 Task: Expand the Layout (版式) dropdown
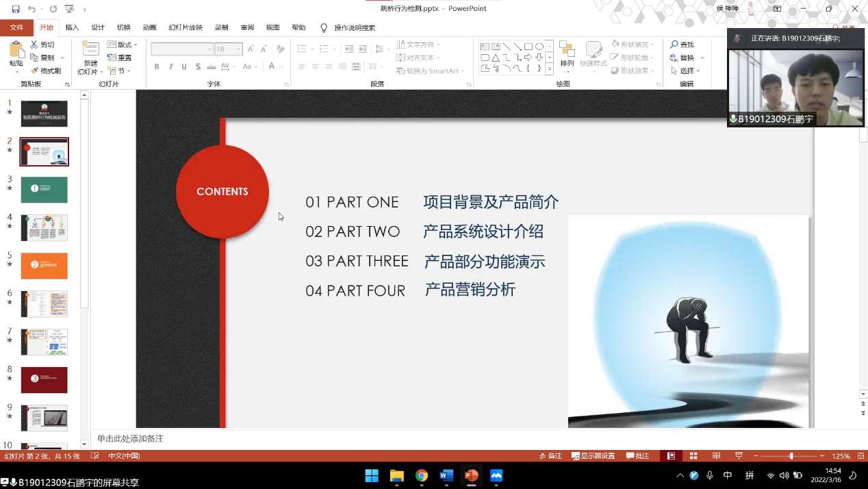123,45
